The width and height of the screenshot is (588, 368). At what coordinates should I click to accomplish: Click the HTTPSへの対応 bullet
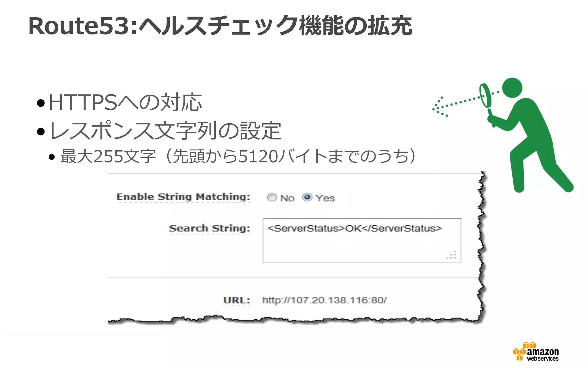pos(125,102)
